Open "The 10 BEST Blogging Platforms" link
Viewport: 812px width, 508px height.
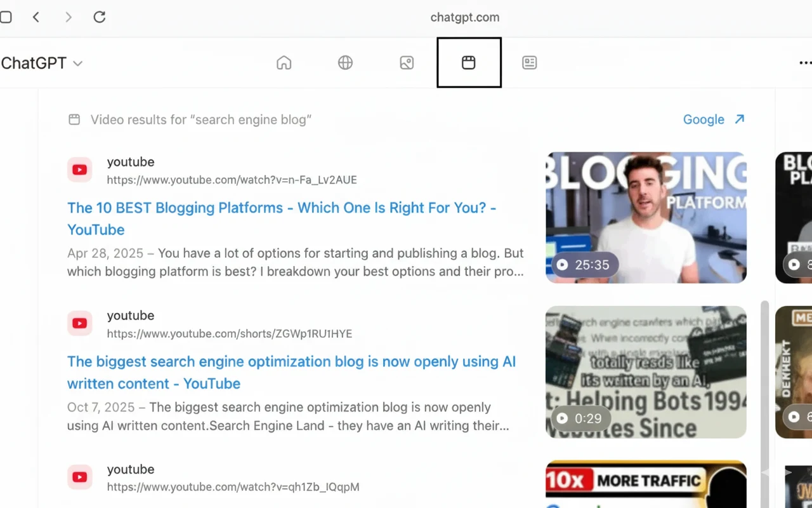pos(281,208)
